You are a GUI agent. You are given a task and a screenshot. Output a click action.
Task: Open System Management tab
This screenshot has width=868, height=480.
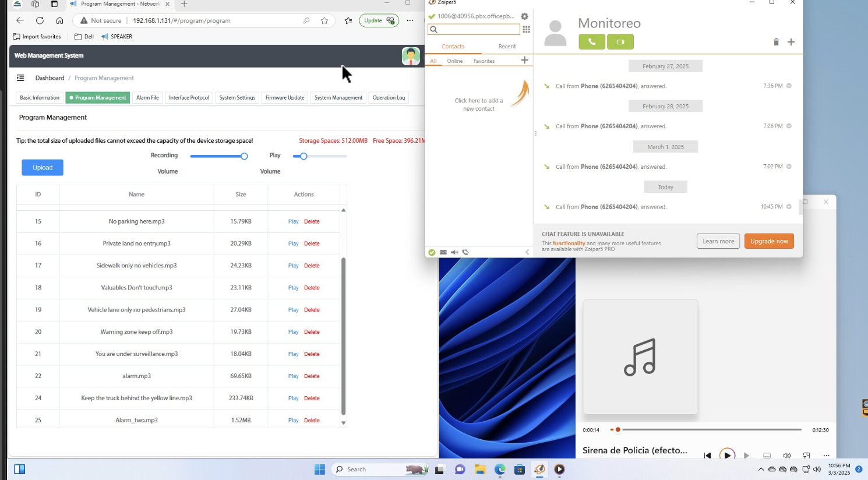tap(338, 98)
